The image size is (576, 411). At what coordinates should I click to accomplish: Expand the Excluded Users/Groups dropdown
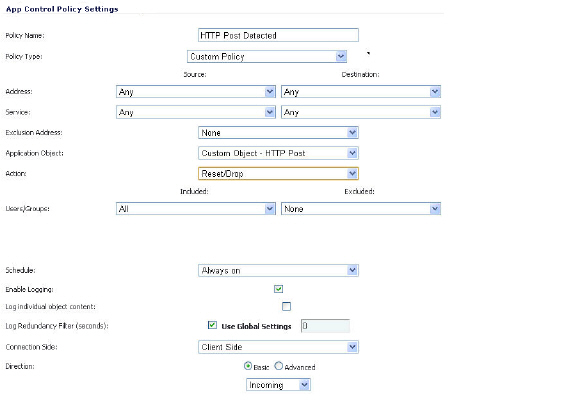[361, 209]
